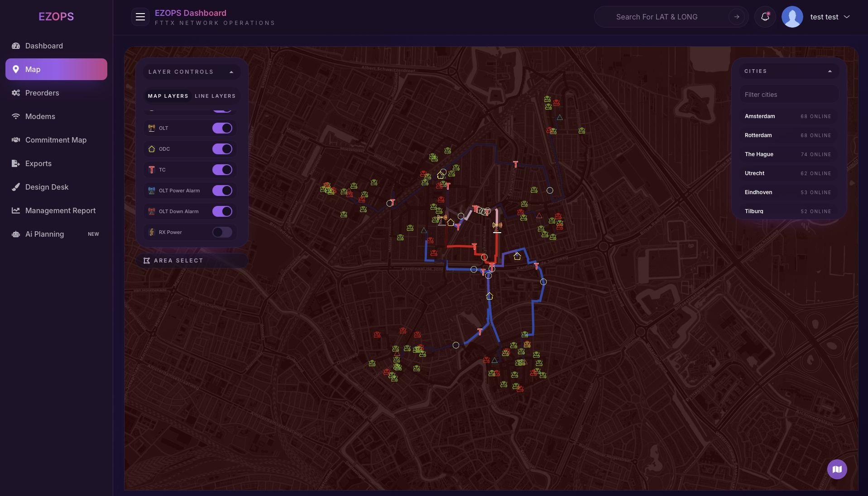Click the Commitment Map camera icon
This screenshot has height=496, width=868.
(16, 140)
